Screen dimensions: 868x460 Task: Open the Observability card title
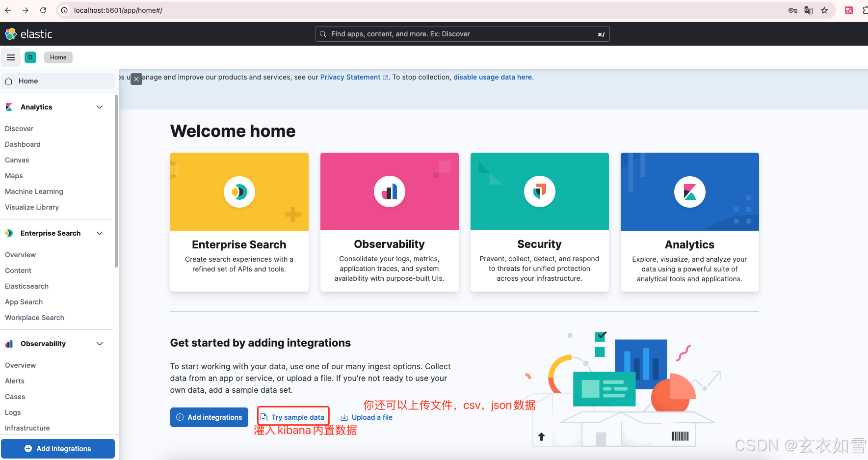point(389,244)
